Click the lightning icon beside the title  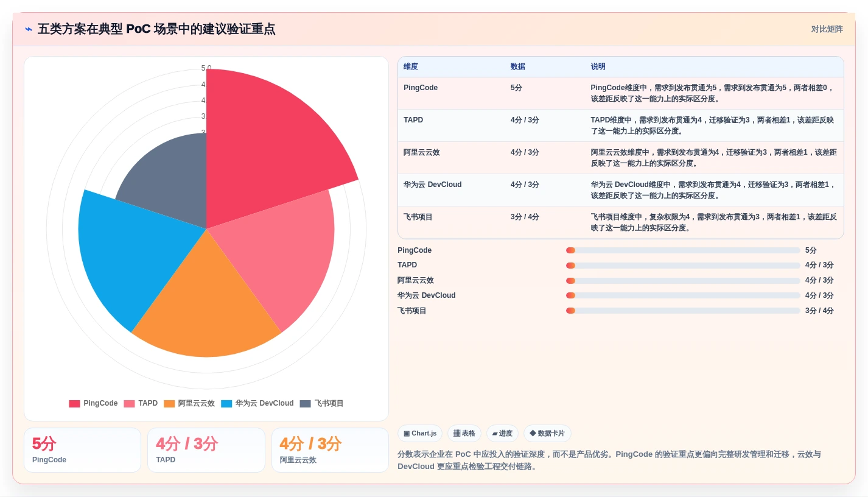point(29,29)
